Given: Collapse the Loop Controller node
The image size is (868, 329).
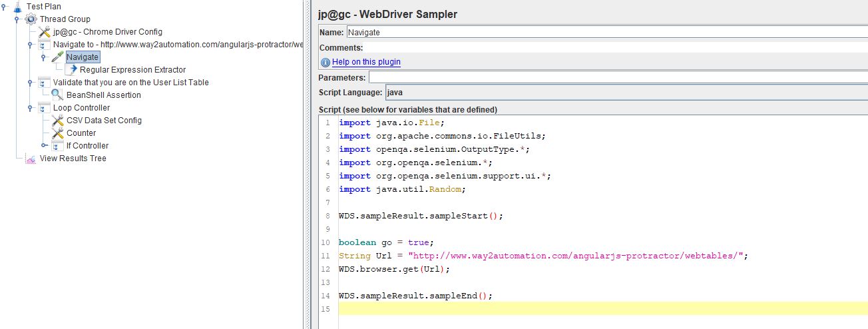Looking at the screenshot, I should tap(31, 108).
